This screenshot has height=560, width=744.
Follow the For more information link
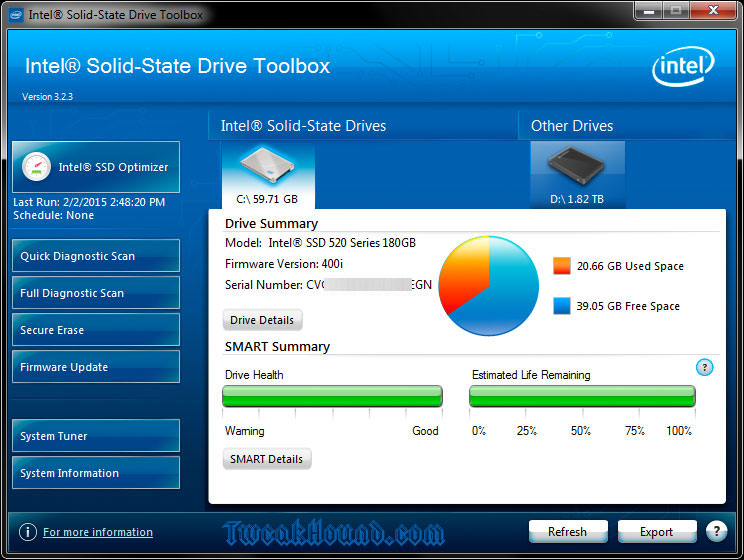tap(98, 532)
